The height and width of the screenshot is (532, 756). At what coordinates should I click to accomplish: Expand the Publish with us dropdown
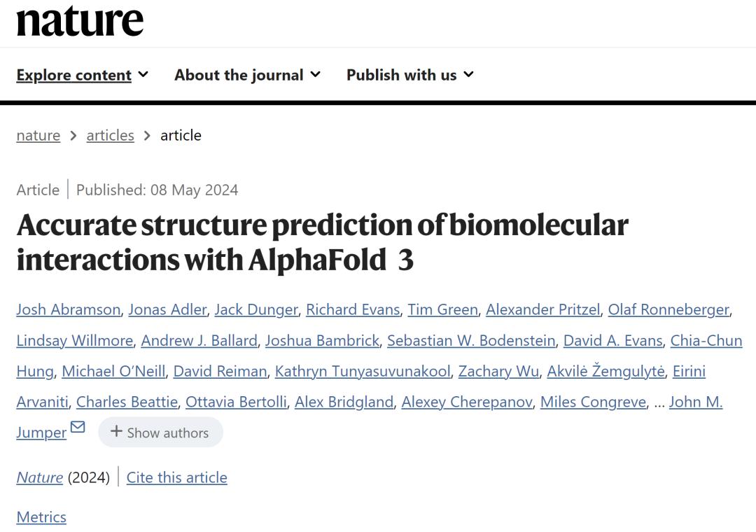click(x=409, y=75)
